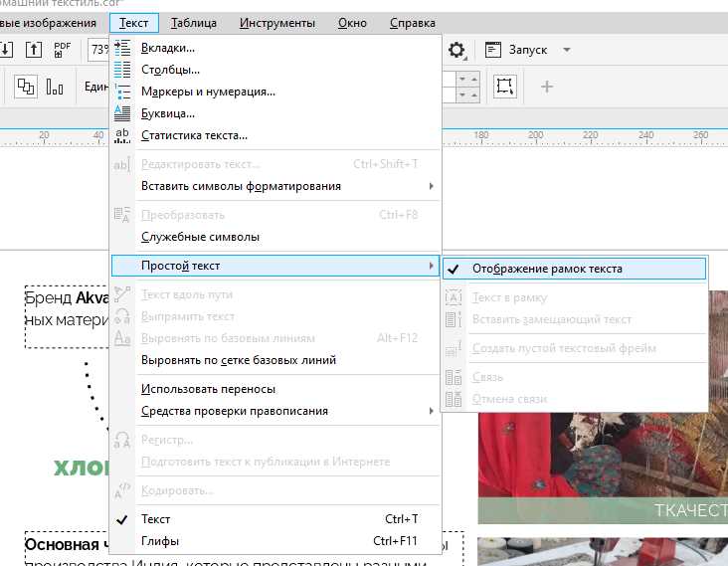Screen dimensions: 728x566
Task: Click the plus icon on property bar
Action: (547, 87)
